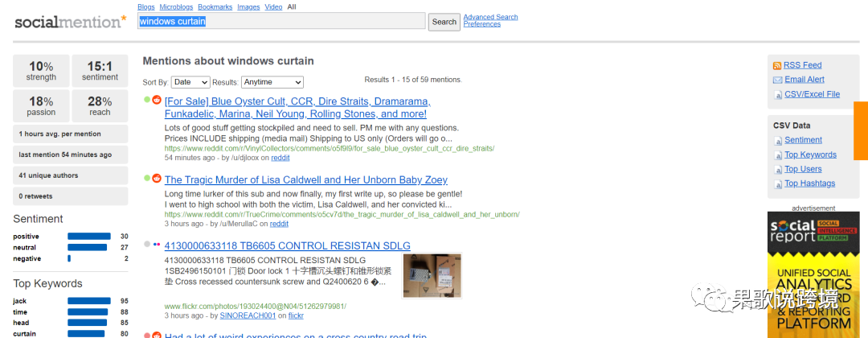Click reddit source link under djloox post
868x338 pixels.
coord(280,158)
